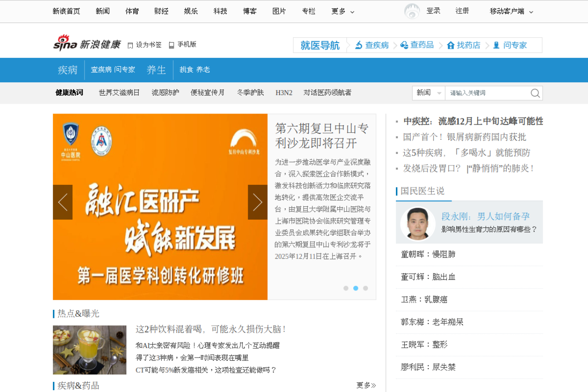Open article 得了这3种病,会第一时间表现在嘴里
Screen dimensions: 588x392
[192, 358]
